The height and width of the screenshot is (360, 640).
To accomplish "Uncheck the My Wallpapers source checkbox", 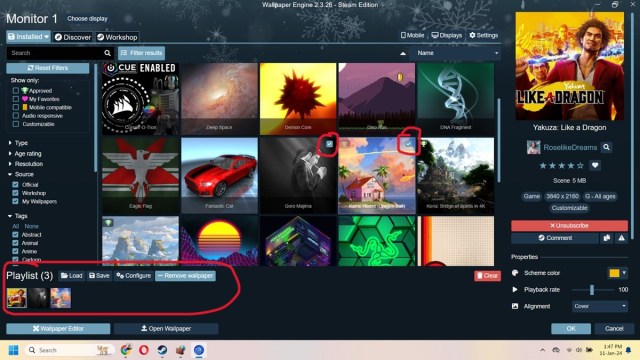I will (16, 201).
